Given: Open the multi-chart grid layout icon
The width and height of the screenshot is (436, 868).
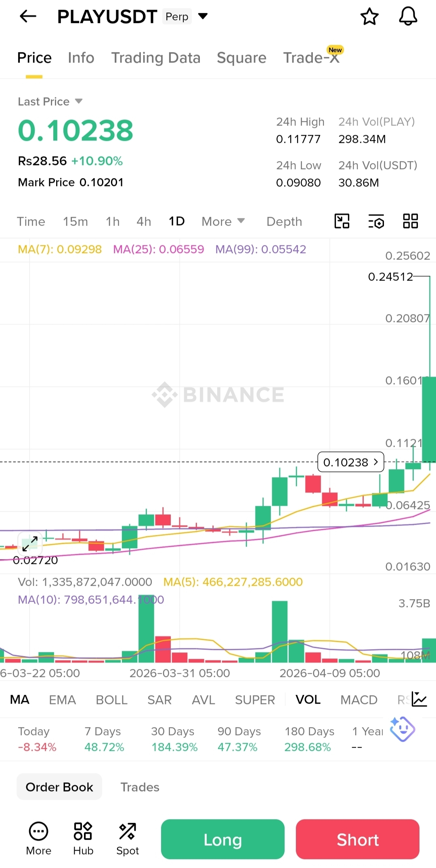Looking at the screenshot, I should click(411, 221).
